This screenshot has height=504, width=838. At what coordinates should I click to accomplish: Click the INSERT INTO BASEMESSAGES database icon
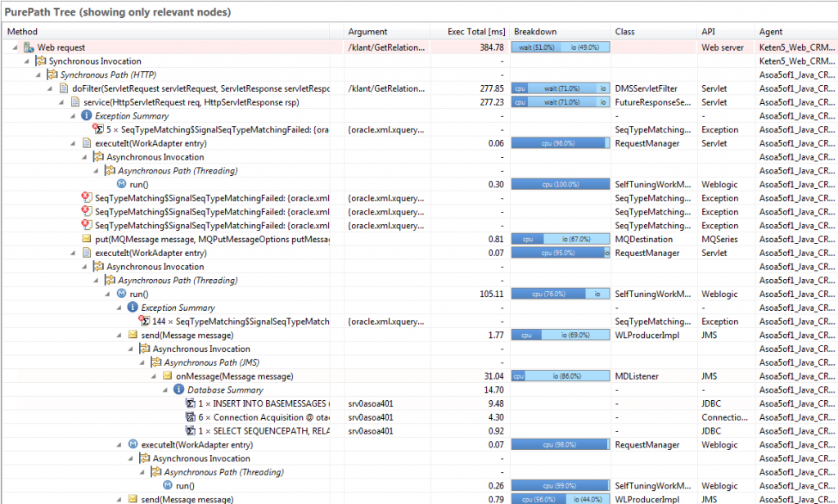tap(190, 403)
